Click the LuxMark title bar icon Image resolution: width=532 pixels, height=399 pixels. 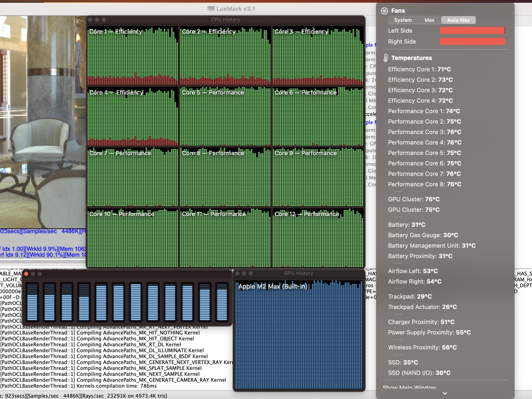click(211, 9)
